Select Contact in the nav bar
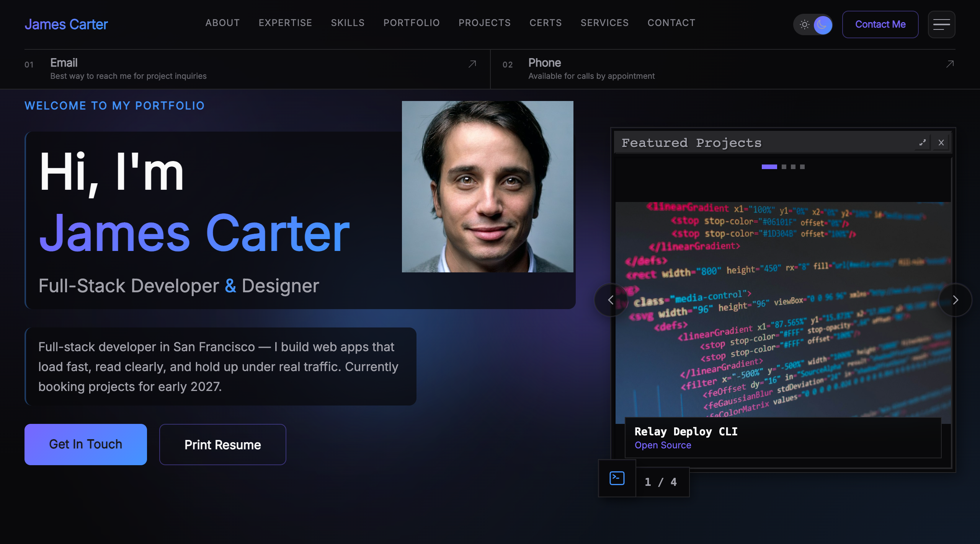Image resolution: width=980 pixels, height=544 pixels. (x=671, y=23)
